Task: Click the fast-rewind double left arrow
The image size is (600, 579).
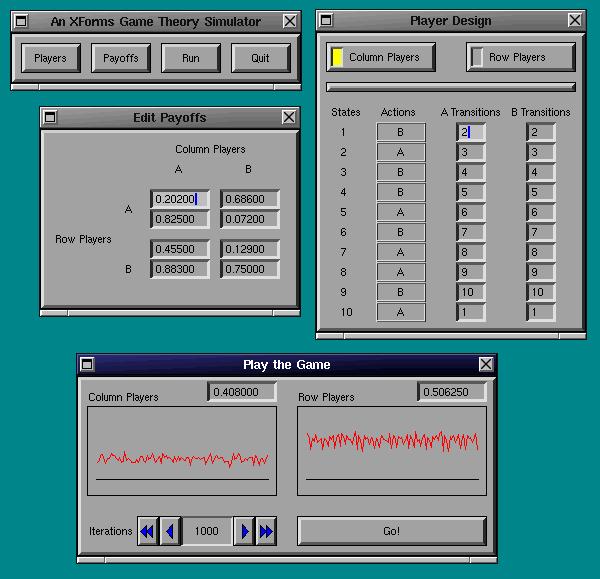Action: pos(148,531)
